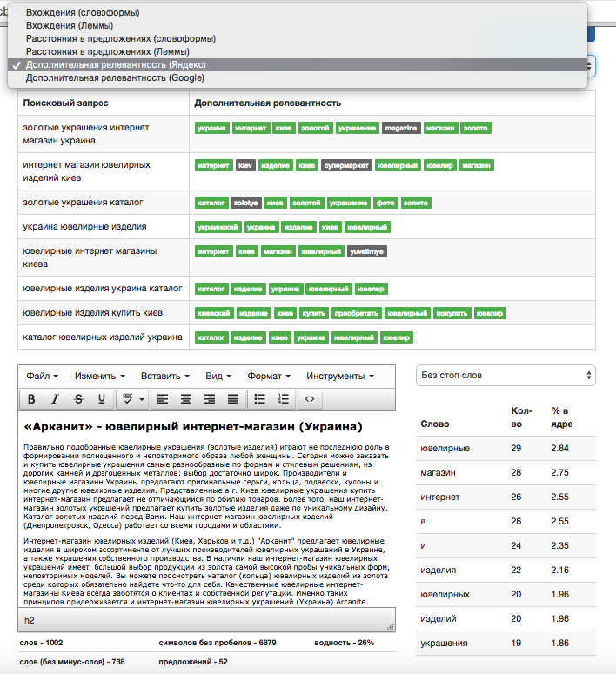
Task: Click green tag фото
Action: click(x=385, y=203)
